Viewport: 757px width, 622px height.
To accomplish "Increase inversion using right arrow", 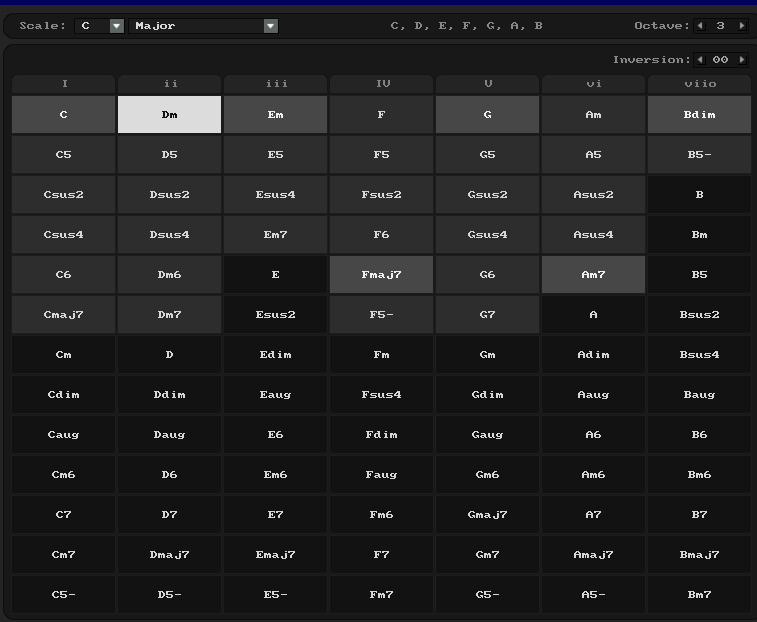I will [741, 60].
